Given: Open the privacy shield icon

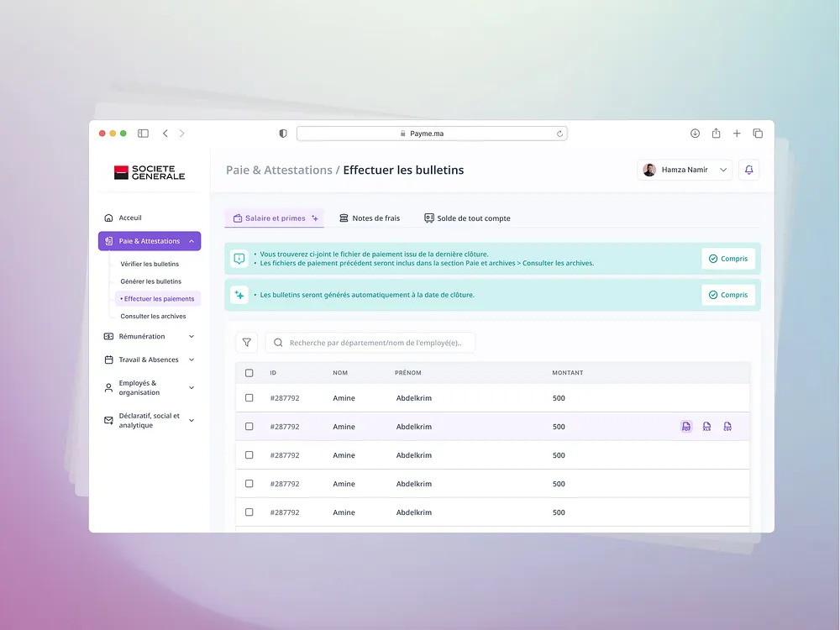Looking at the screenshot, I should (x=283, y=134).
